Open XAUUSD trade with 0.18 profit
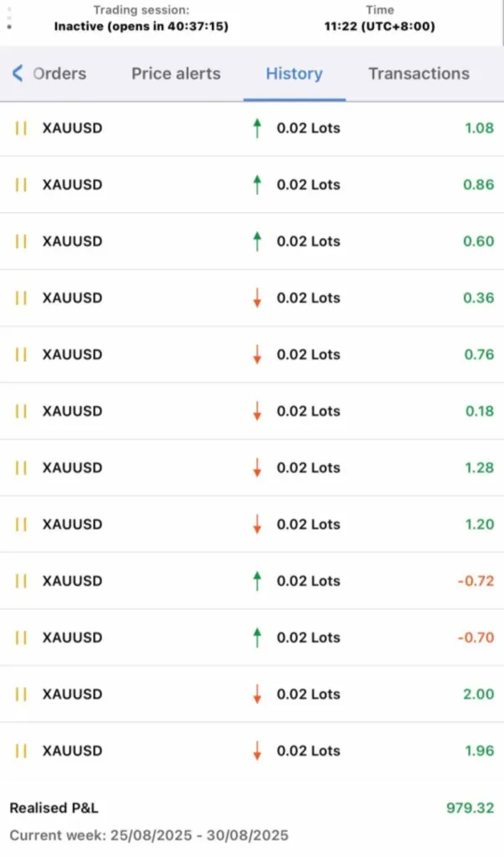Viewport: 504px width, 857px height. [x=72, y=410]
